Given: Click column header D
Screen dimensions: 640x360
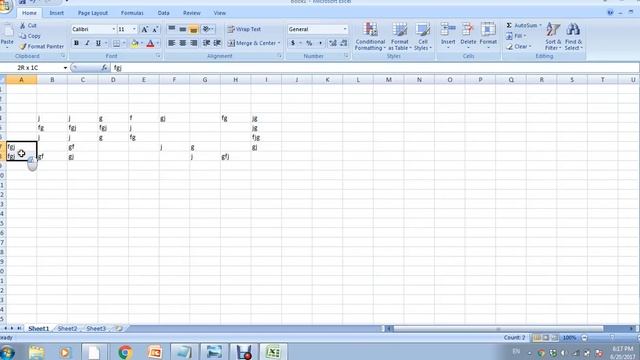Looking at the screenshot, I should [113, 80].
